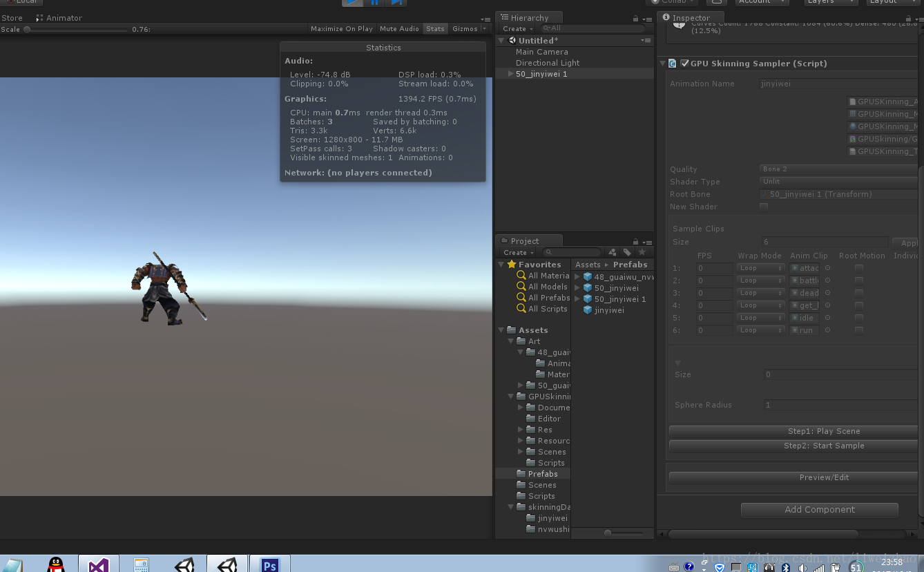Open Visual Studio from the taskbar

click(98, 564)
